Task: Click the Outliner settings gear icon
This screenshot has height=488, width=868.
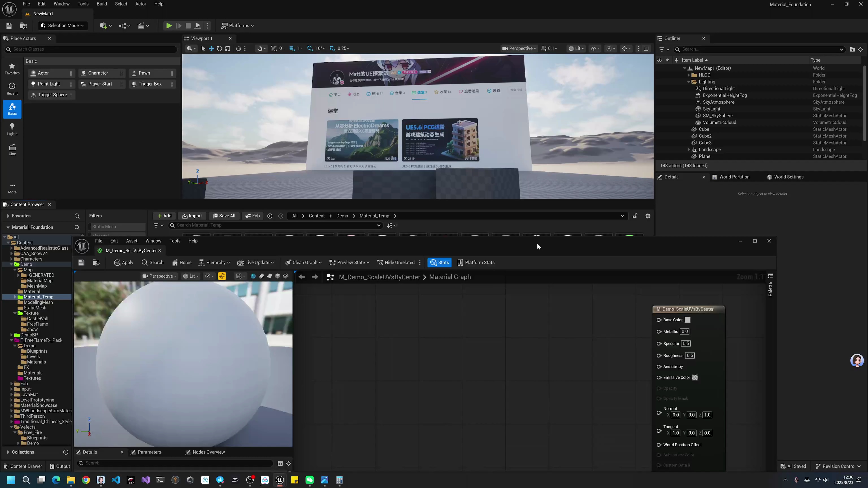Action: pos(861,49)
